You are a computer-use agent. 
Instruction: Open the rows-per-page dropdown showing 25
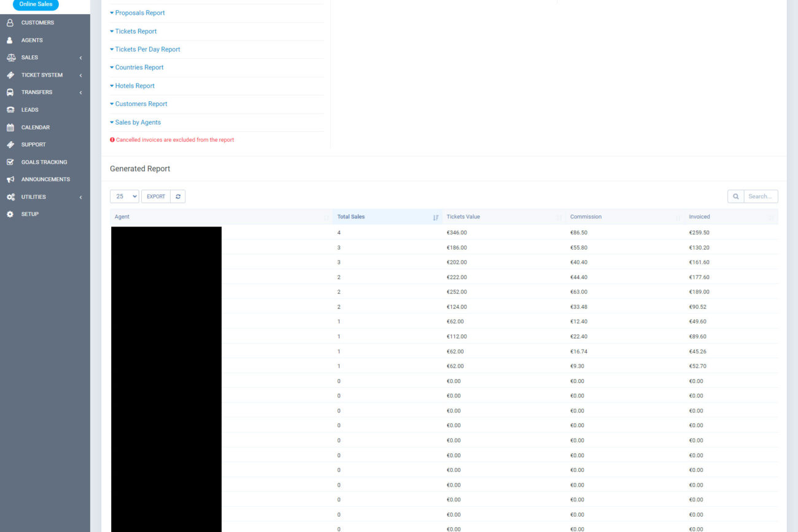125,196
